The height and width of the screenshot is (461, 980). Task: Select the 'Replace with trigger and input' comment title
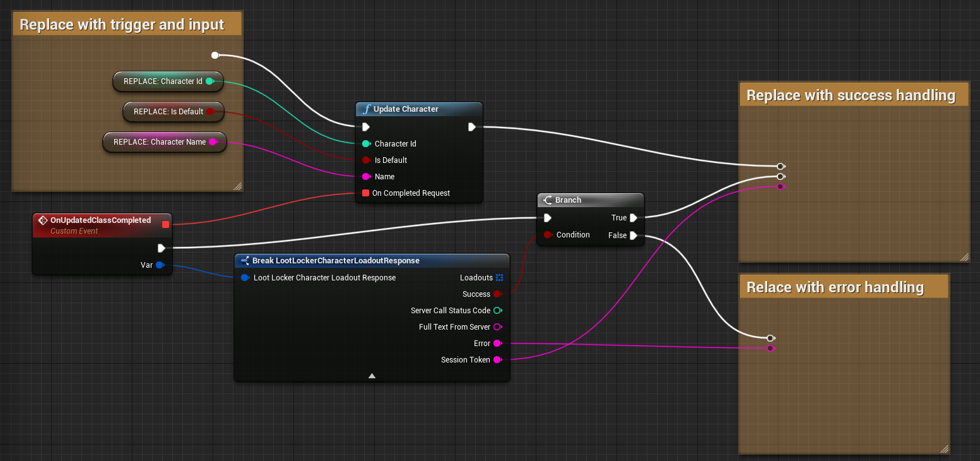122,25
